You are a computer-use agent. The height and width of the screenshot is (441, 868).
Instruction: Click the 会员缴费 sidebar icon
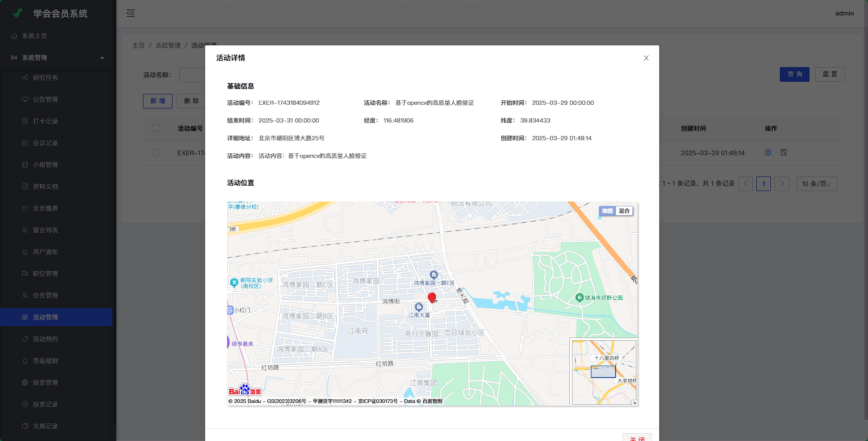point(25,208)
